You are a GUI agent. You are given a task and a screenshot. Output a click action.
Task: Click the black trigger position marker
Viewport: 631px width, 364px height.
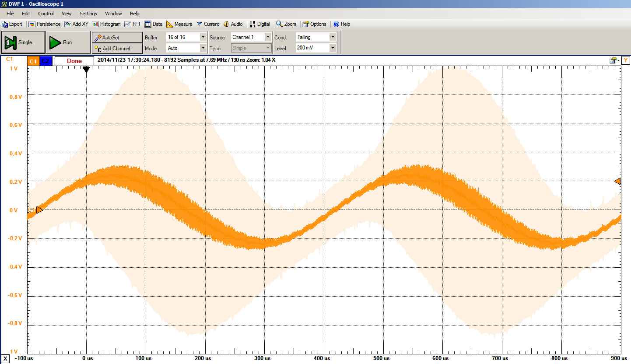tap(86, 69)
